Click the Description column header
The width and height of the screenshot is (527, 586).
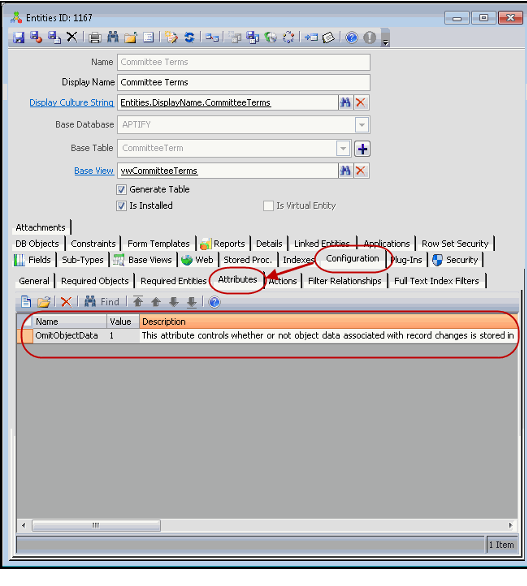pos(328,322)
